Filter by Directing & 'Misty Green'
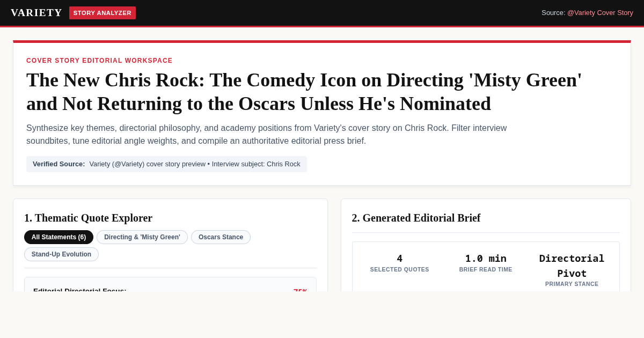Viewport: 644px width, 338px height. [142, 237]
